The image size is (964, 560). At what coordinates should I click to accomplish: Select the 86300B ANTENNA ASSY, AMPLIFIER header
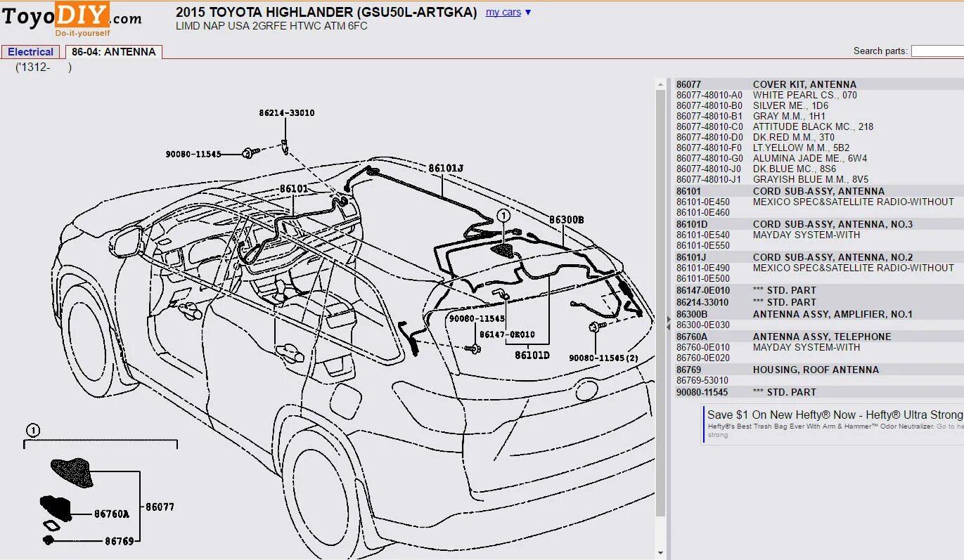[x=819, y=314]
